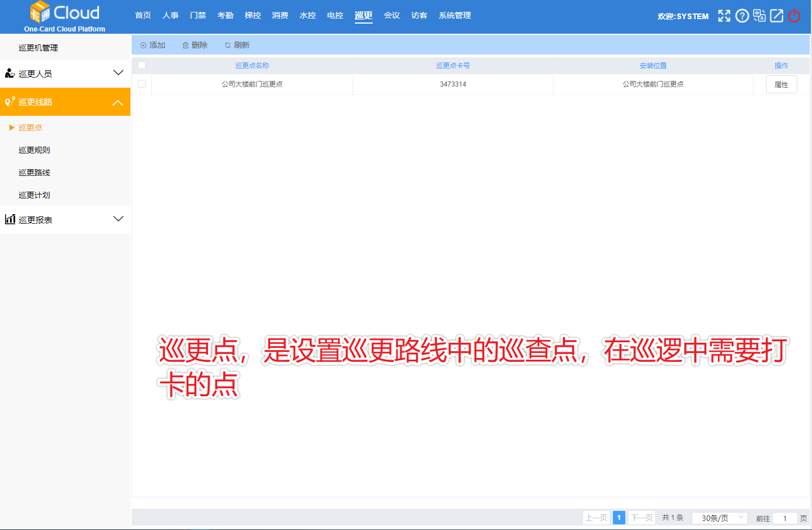
Task: Click the 巡更线路 location pin icon
Action: click(10, 101)
